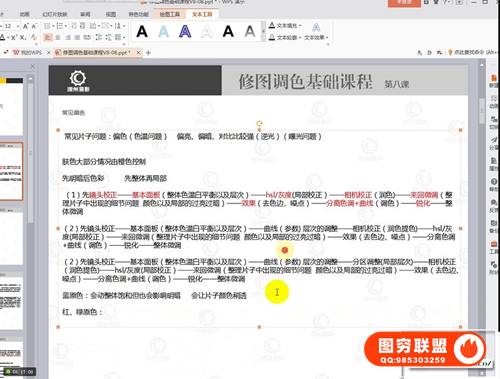Apply subscript formatting
Viewport: 500px width, 379px height.
(x=23, y=37)
